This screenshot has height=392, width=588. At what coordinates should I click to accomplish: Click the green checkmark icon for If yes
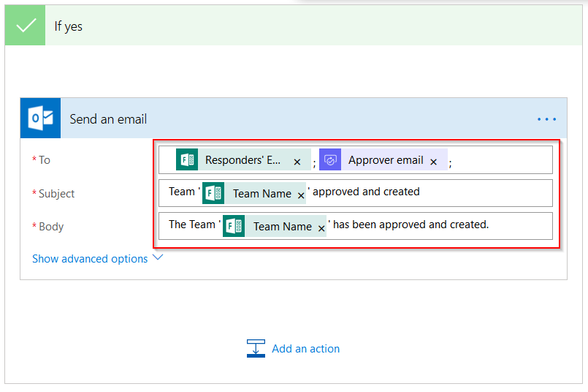25,26
